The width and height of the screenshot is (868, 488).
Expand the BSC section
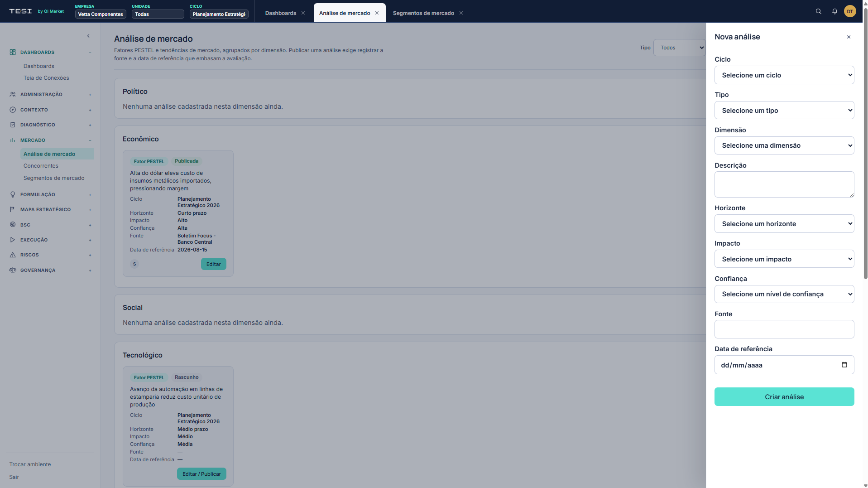(x=90, y=225)
